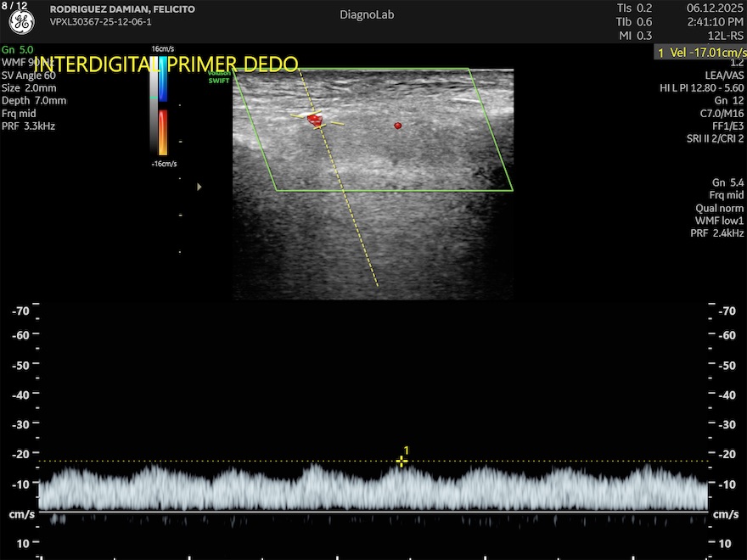Click the DiagnoLab institution title

[x=367, y=14]
